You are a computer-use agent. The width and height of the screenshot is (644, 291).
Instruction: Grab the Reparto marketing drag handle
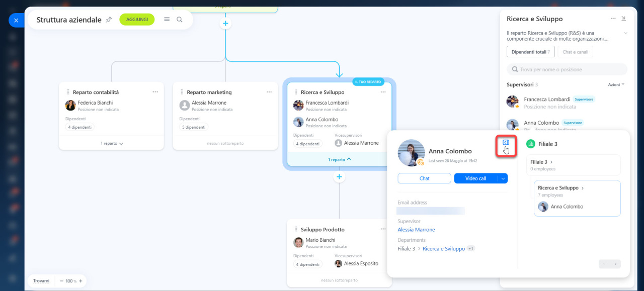pyautogui.click(x=182, y=92)
